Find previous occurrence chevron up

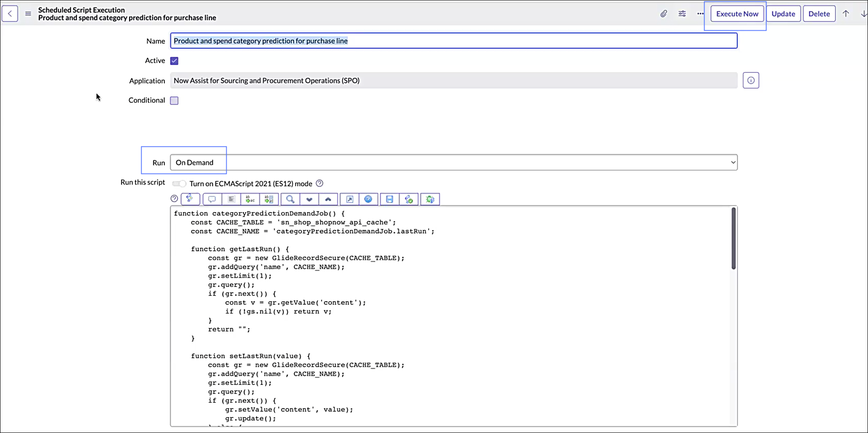[328, 199]
